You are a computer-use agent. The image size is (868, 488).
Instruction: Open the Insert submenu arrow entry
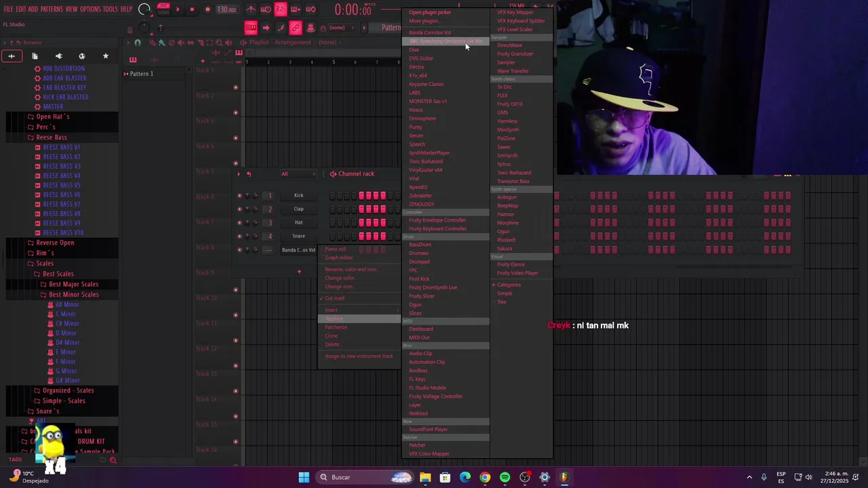coord(359,310)
